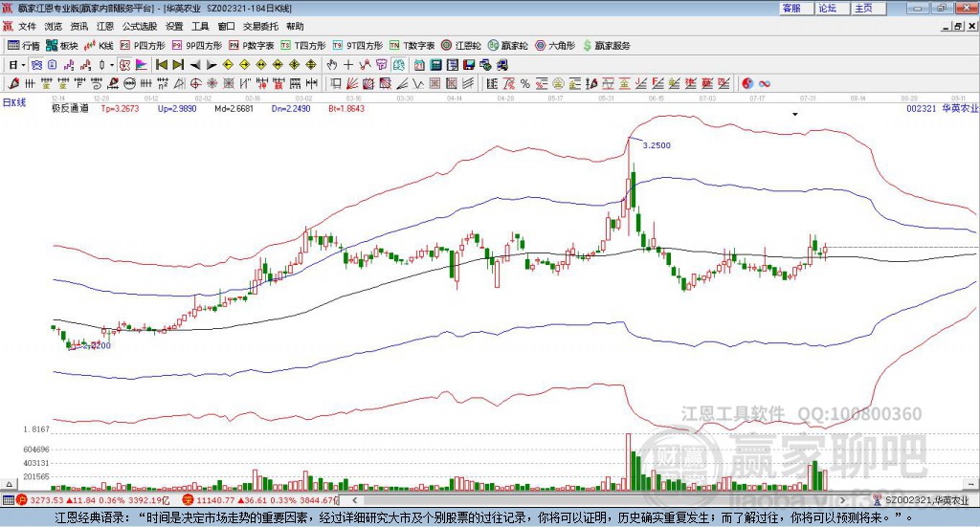
Task: Open the 浏览 menu
Action: (x=54, y=26)
